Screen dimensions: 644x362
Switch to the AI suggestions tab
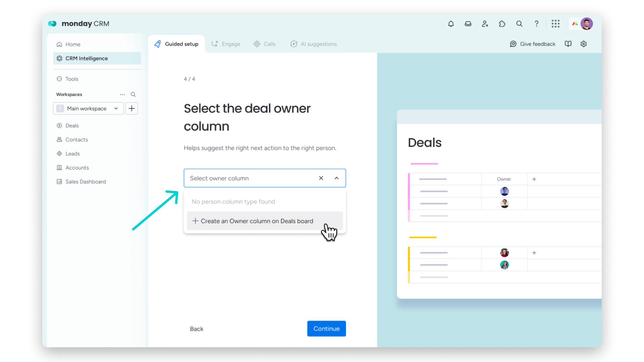314,44
